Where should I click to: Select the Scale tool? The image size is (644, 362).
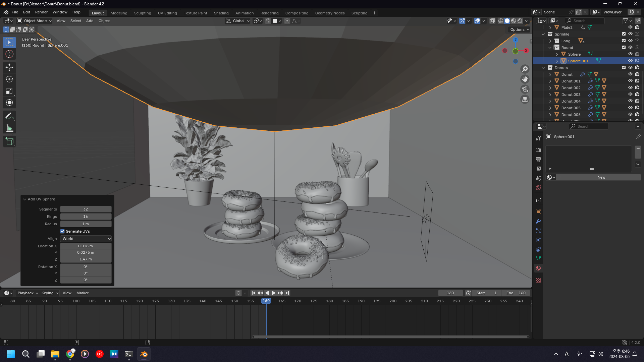[x=9, y=91]
